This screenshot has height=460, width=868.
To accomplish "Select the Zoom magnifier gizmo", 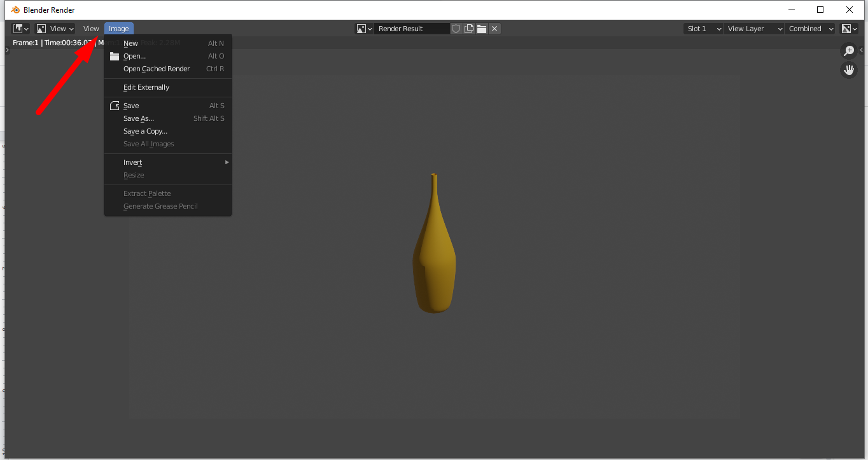I will click(848, 50).
